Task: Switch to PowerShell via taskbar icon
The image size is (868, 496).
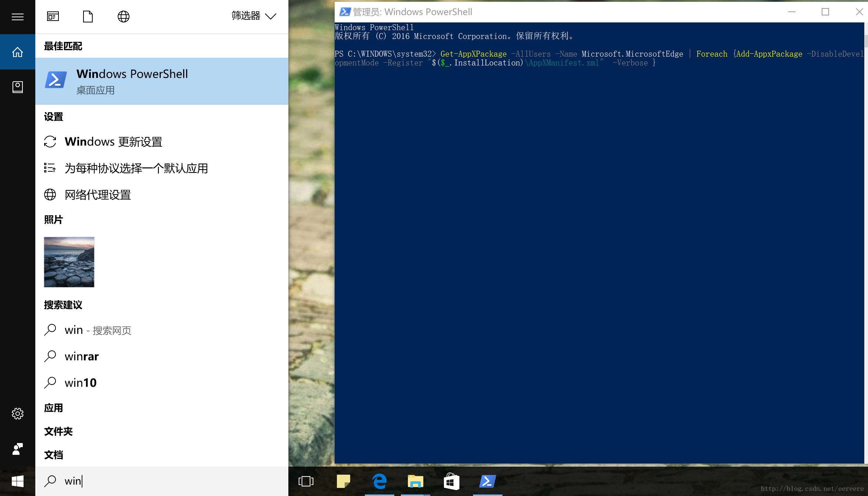Action: point(488,481)
